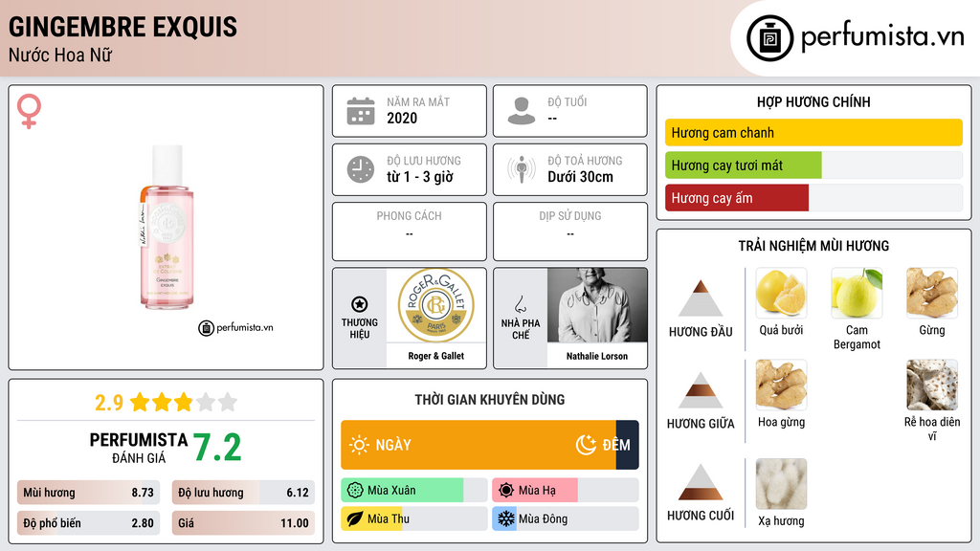Open the Xạ hương note image
The height and width of the screenshot is (551, 980).
[x=781, y=483]
